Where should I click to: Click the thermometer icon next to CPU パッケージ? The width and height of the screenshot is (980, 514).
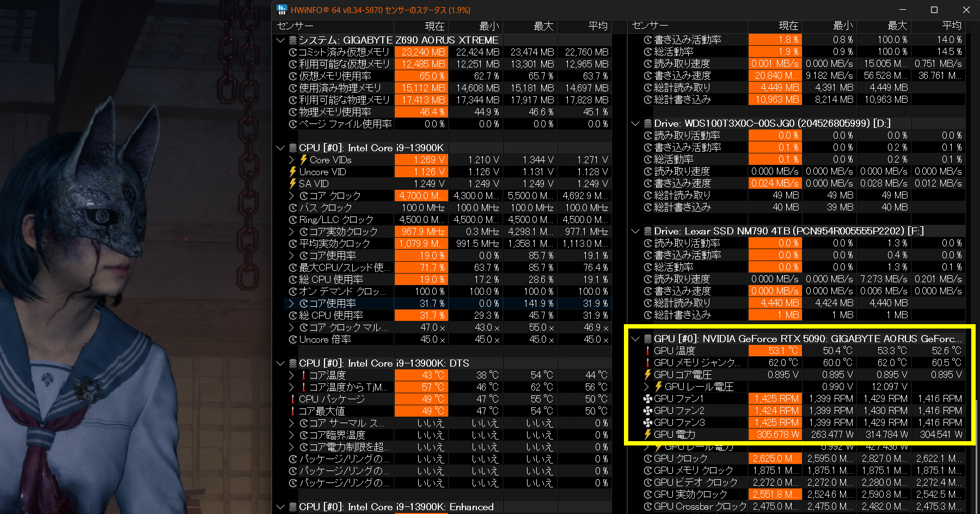tap(292, 399)
